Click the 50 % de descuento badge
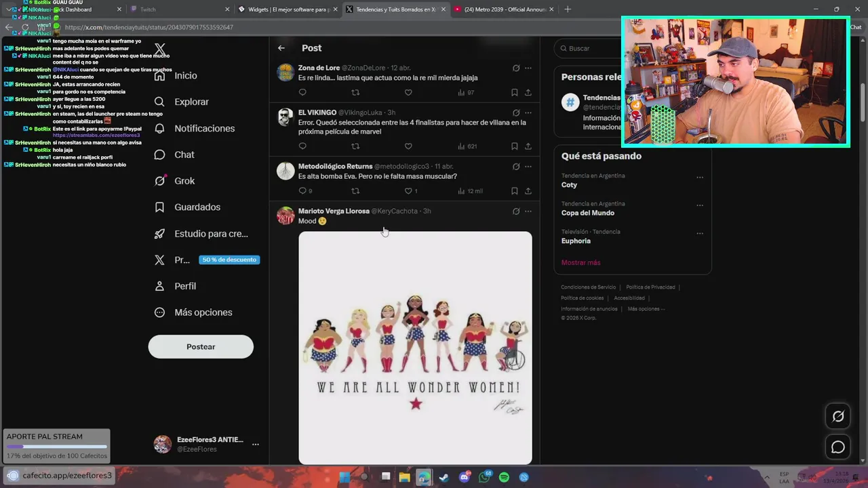Viewport: 868px width, 488px height. [x=229, y=260]
